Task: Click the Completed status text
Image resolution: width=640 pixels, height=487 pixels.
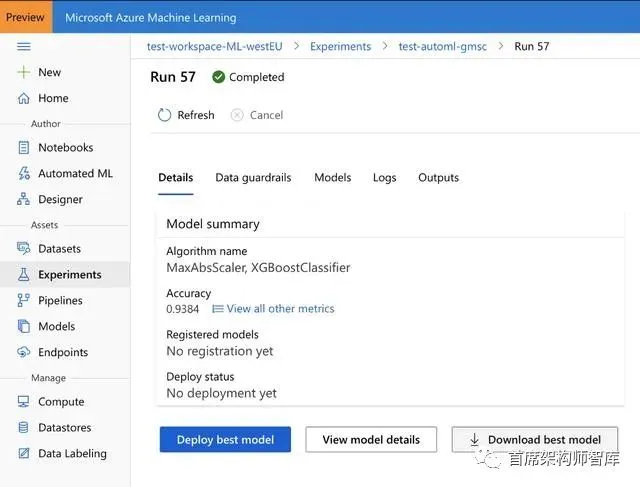Action: 257,77
